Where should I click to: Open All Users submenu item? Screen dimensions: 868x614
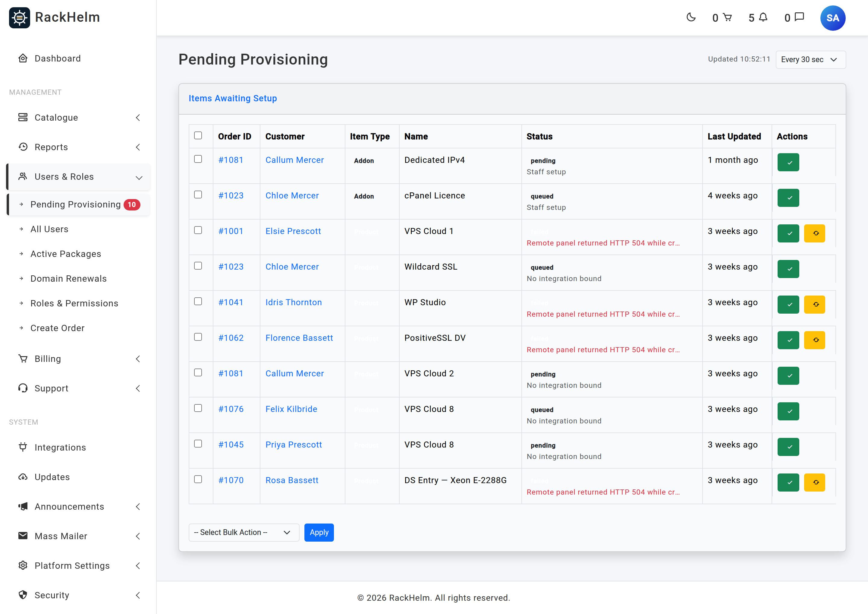click(x=78, y=229)
